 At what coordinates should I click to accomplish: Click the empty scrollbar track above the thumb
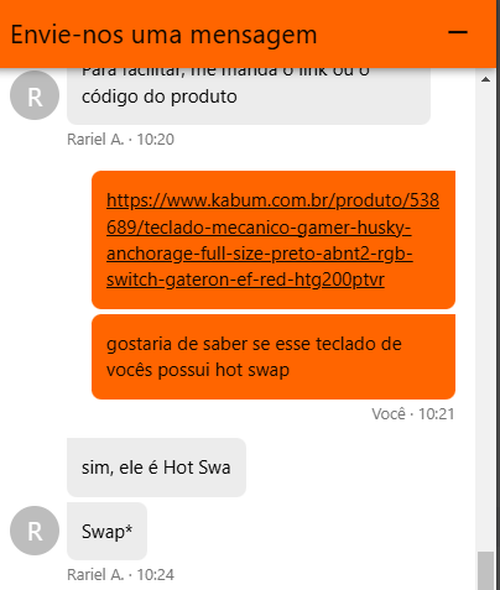tap(486, 316)
